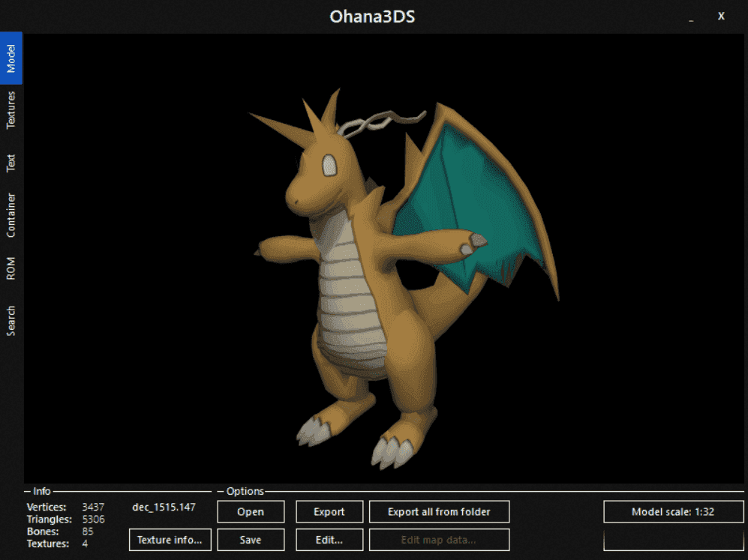Image resolution: width=748 pixels, height=560 pixels.
Task: Click the Textures count value 4
Action: (x=85, y=544)
